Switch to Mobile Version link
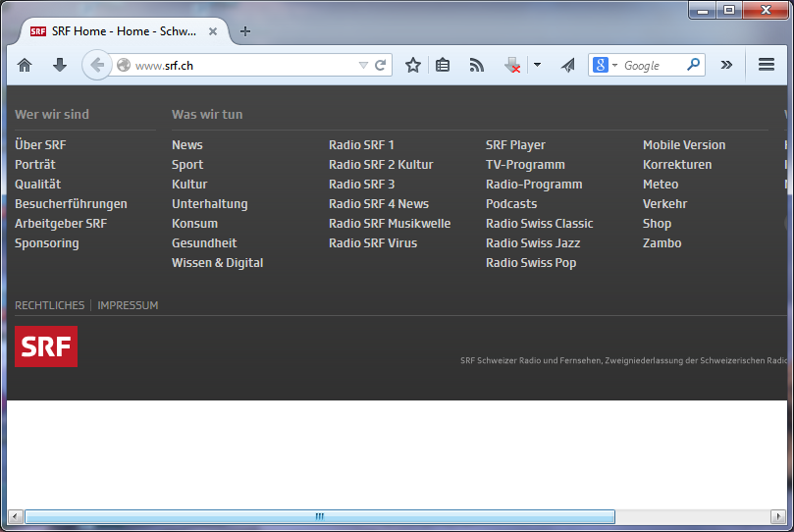The width and height of the screenshot is (794, 532). 684,144
